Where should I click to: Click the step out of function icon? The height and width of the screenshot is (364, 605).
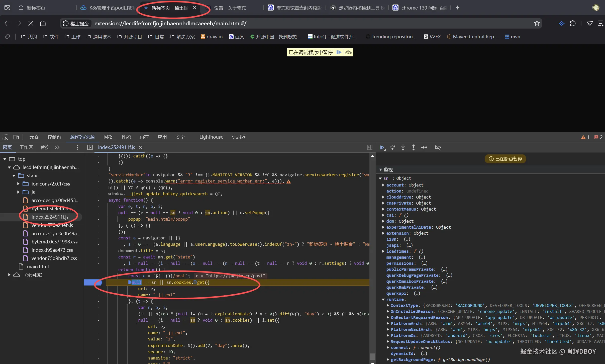(x=414, y=147)
